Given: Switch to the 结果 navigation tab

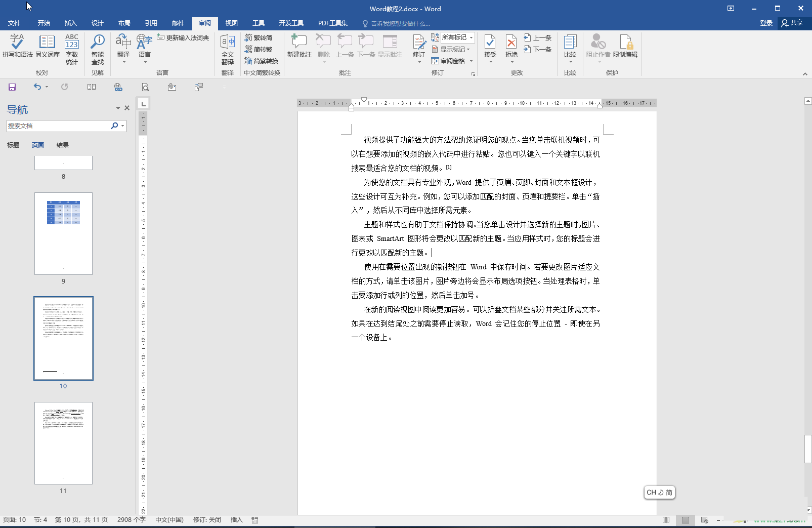Looking at the screenshot, I should coord(63,145).
